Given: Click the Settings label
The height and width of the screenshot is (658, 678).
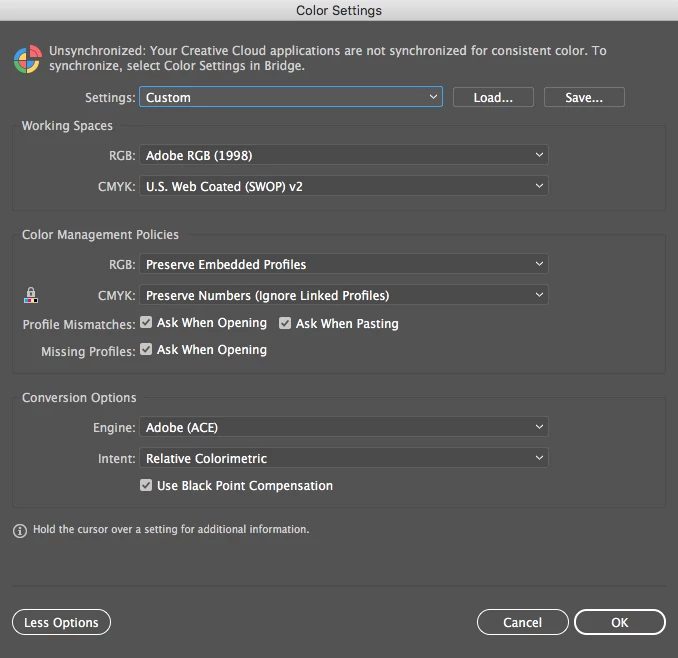Looking at the screenshot, I should coord(110,98).
